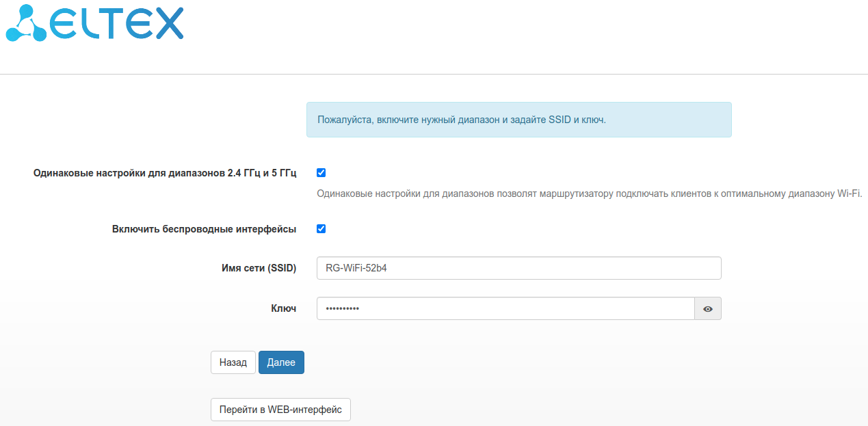The width and height of the screenshot is (868, 426).
Task: Proceed with the Далее button
Action: [281, 362]
